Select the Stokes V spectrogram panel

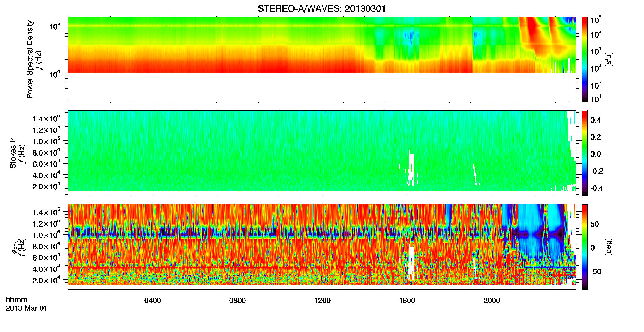pyautogui.click(x=322, y=153)
